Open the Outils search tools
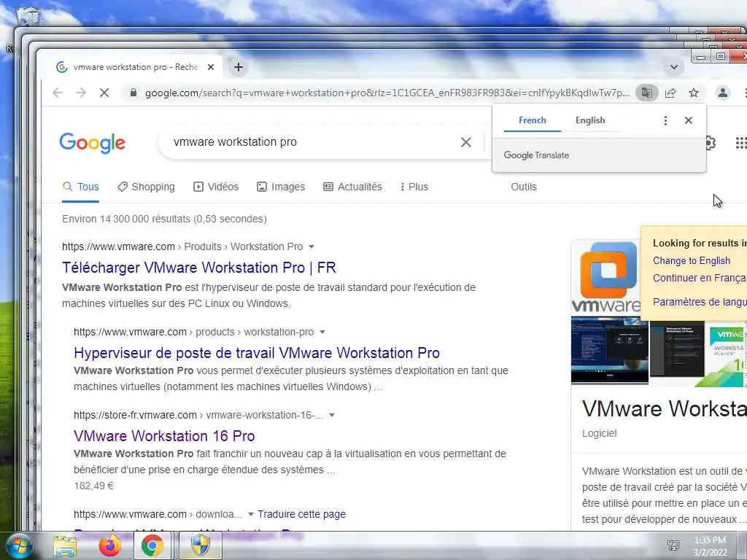 click(524, 187)
